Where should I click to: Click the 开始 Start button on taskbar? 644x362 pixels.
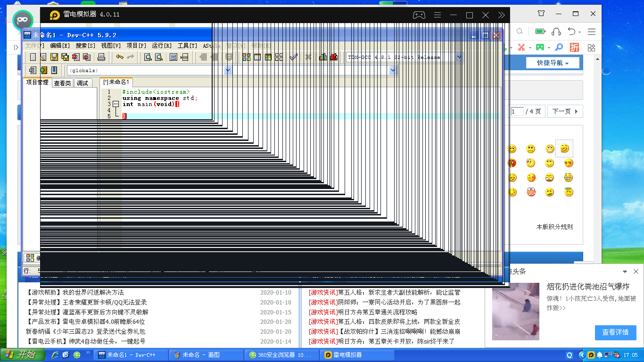click(x=21, y=355)
